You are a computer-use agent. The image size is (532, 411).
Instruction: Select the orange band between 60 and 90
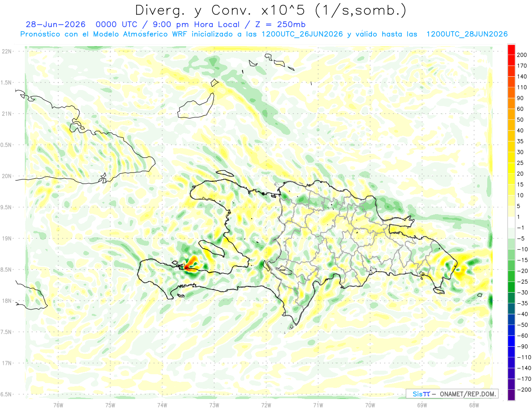[511, 104]
